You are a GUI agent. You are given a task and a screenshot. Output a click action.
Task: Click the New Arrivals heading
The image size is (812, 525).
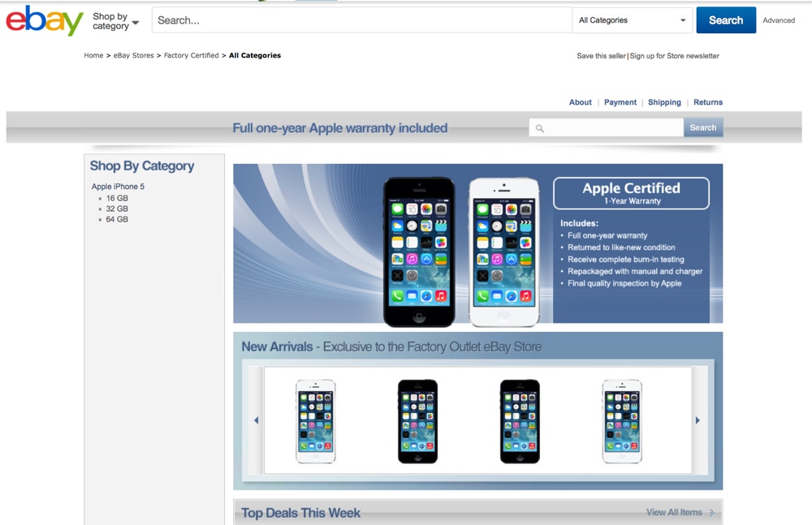point(277,346)
